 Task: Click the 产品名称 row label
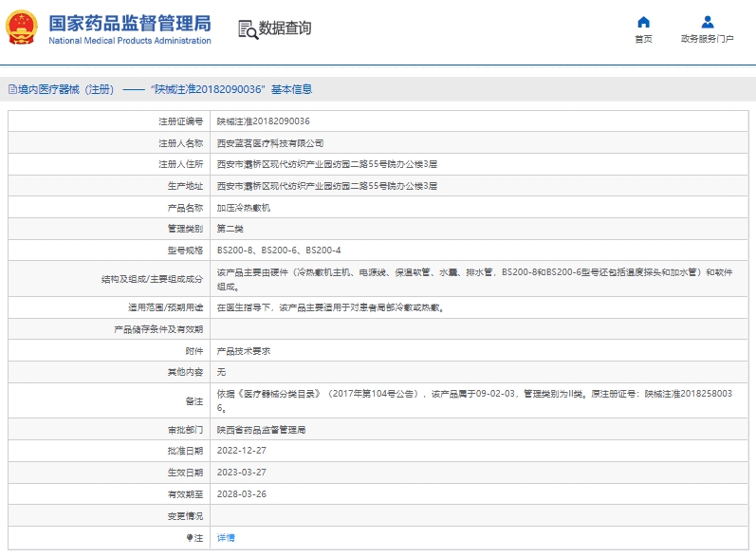pyautogui.click(x=185, y=208)
